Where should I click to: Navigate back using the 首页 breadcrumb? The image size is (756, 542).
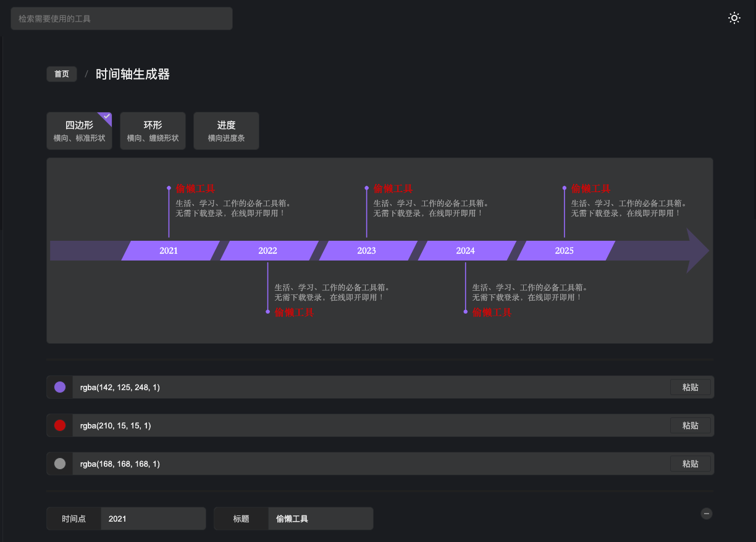tap(61, 73)
